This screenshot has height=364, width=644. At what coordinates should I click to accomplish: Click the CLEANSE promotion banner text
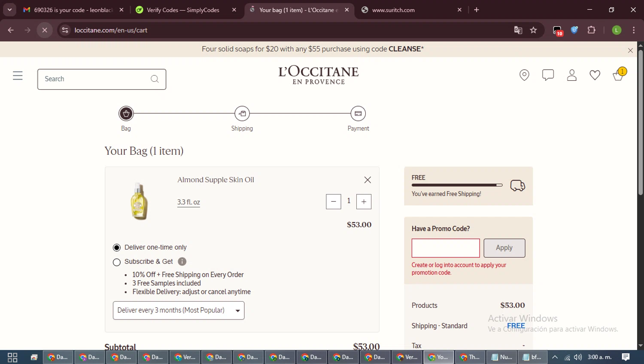pyautogui.click(x=313, y=49)
